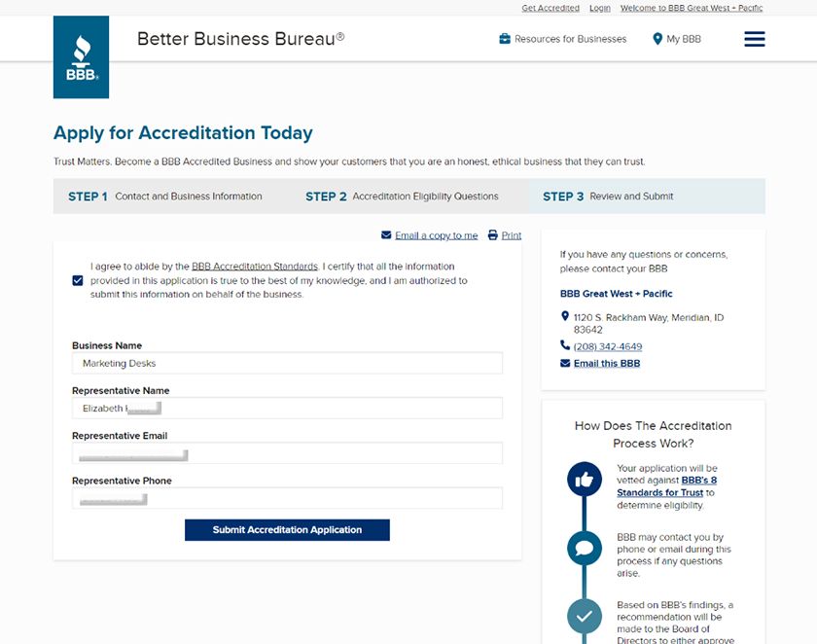This screenshot has height=644, width=817.
Task: Click the printer icon
Action: pyautogui.click(x=493, y=235)
